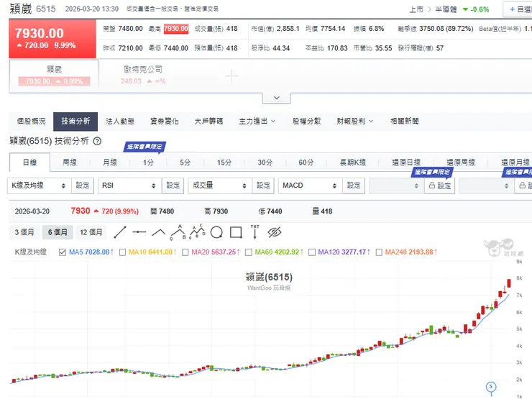
Task: Switch to the 周線 chart period
Action: coord(70,162)
